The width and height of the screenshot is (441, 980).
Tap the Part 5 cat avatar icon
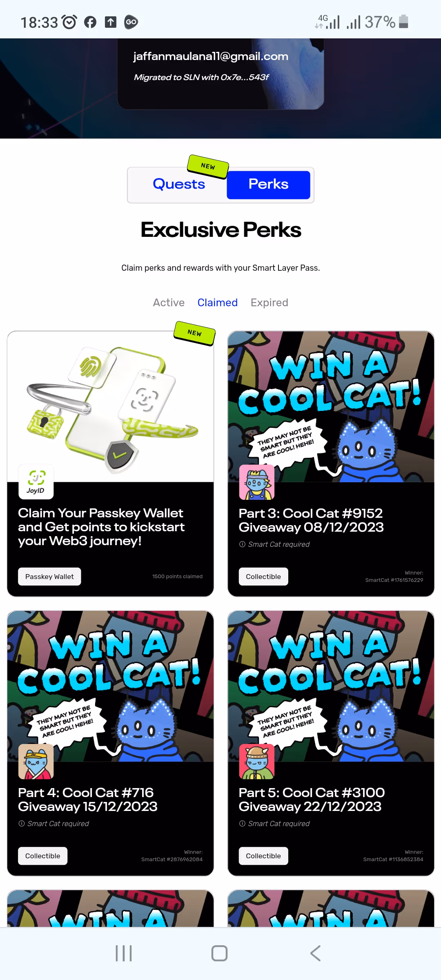[256, 761]
